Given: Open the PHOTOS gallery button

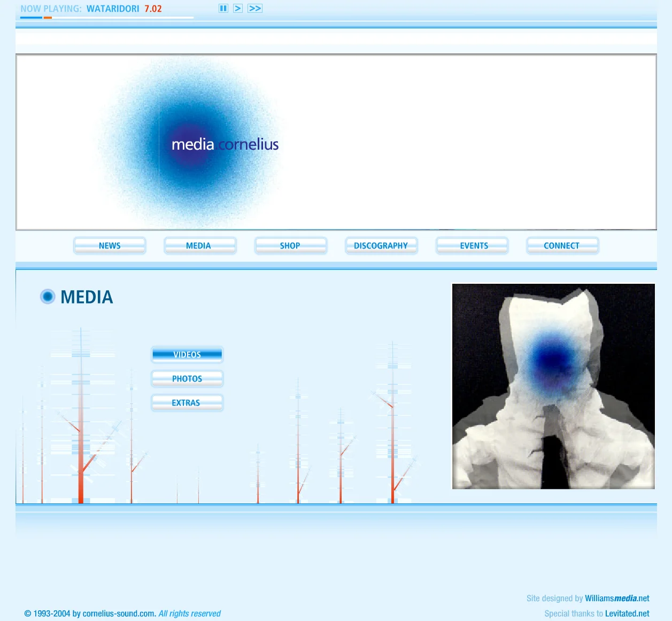Looking at the screenshot, I should (x=187, y=379).
